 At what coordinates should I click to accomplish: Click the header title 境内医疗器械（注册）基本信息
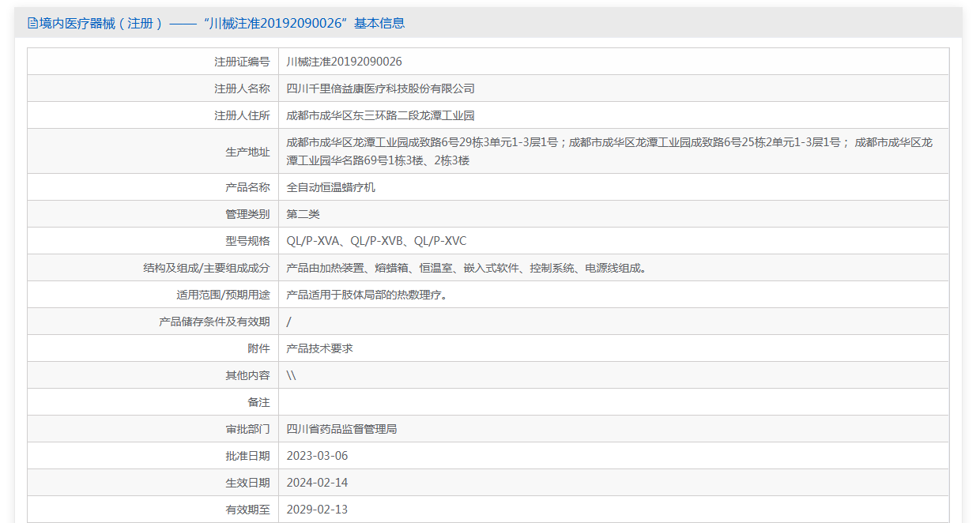pos(222,23)
